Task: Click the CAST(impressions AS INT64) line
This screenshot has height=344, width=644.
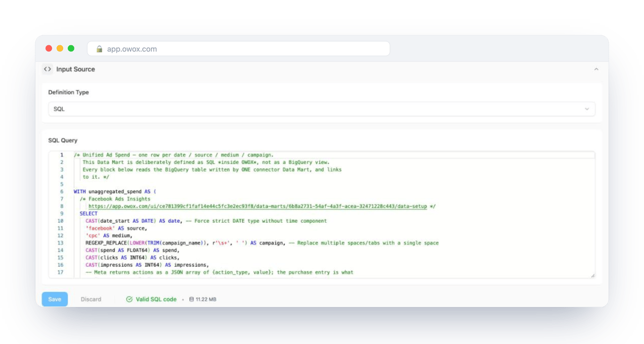Action: [147, 265]
